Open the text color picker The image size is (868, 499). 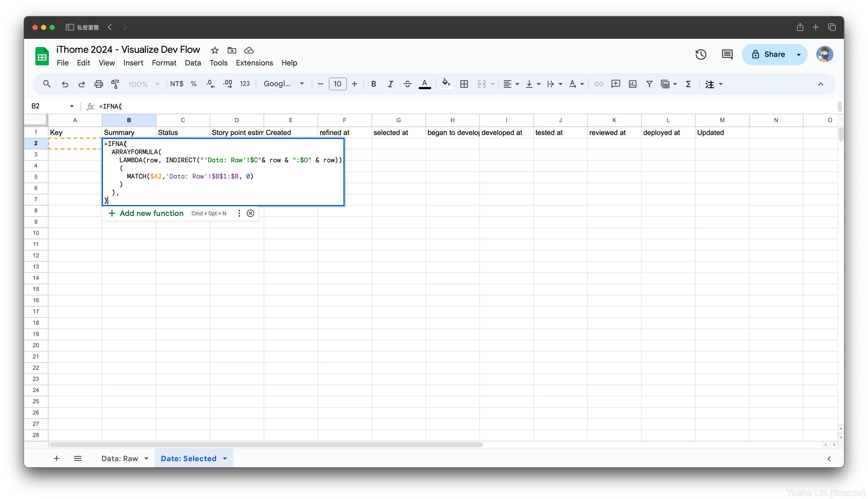pyautogui.click(x=425, y=84)
